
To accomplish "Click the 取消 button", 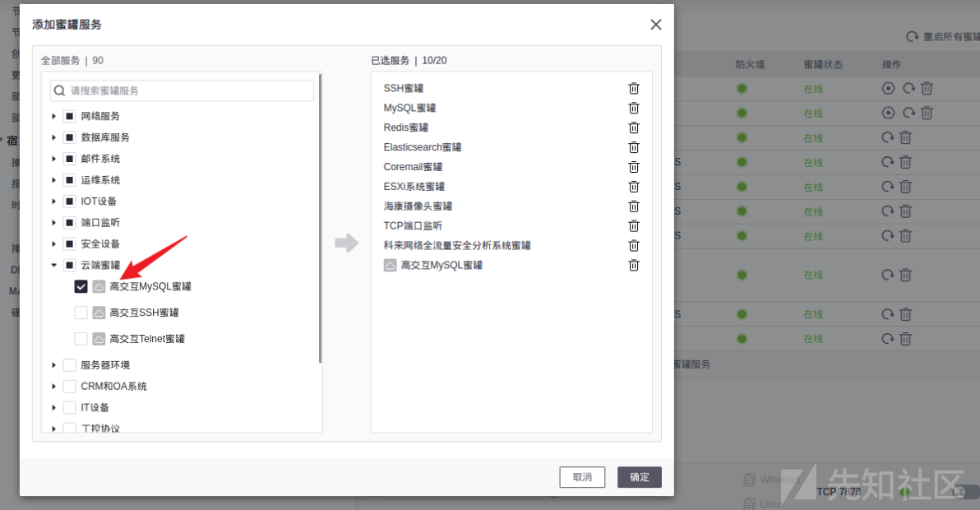I will click(583, 477).
